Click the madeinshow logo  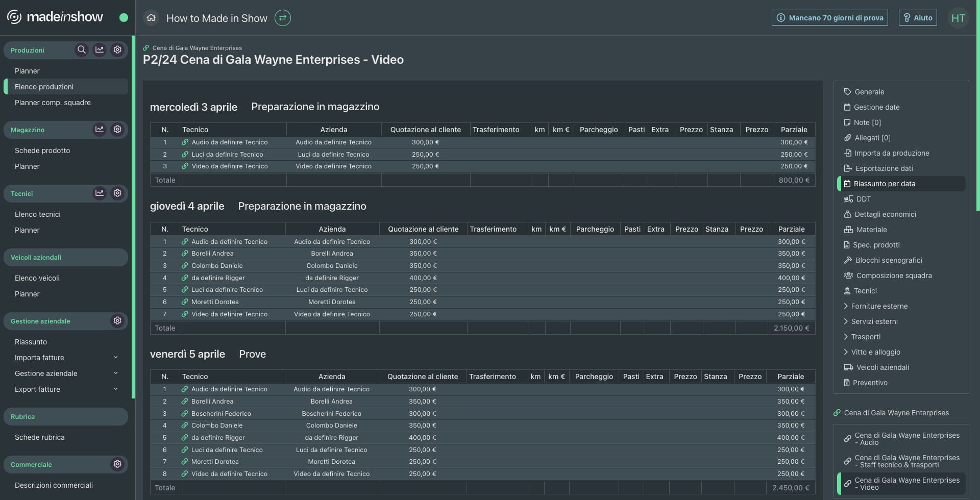pyautogui.click(x=55, y=17)
